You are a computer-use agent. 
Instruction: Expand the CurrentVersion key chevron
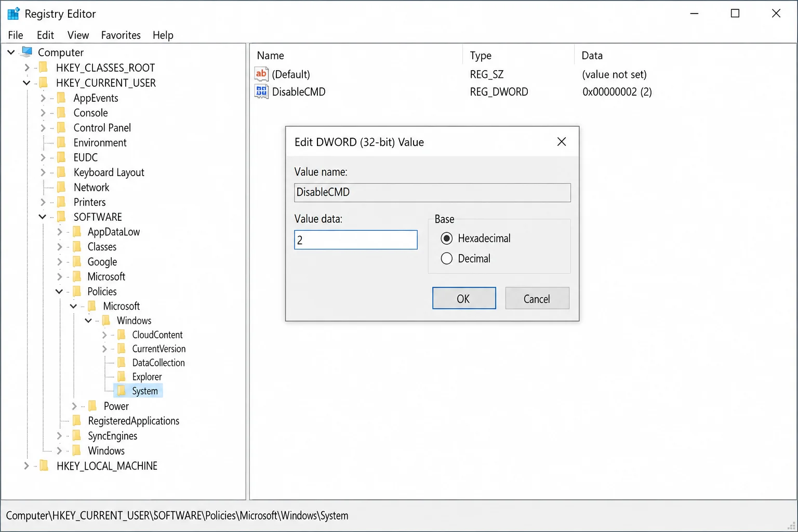104,349
